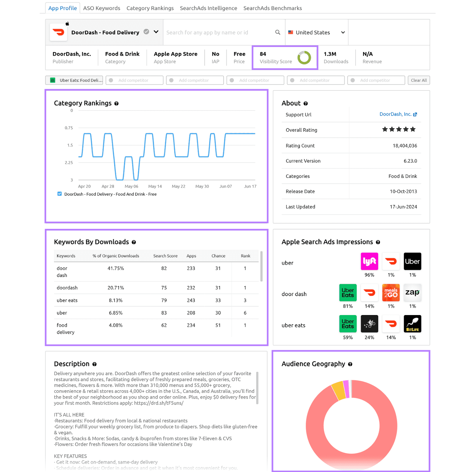This screenshot has width=476, height=472.
Task: Click the Zap app icon
Action: [412, 292]
